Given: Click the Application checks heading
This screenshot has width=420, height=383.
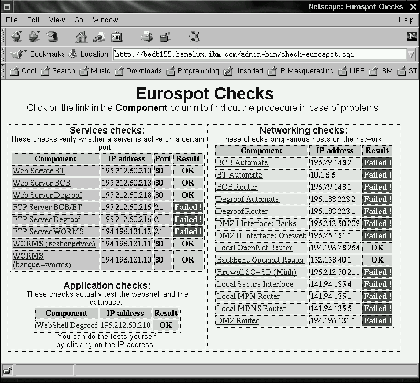Looking at the screenshot, I should (x=107, y=286).
